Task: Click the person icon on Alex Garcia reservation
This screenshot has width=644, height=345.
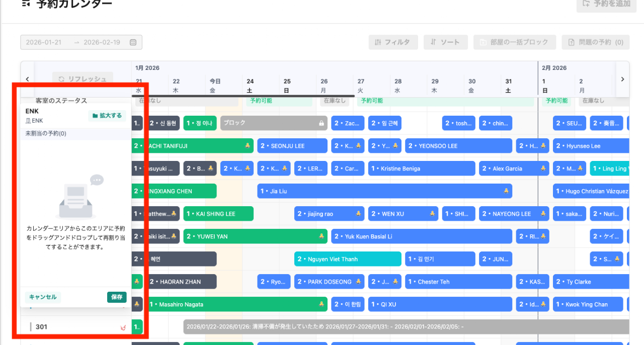Action: point(542,168)
